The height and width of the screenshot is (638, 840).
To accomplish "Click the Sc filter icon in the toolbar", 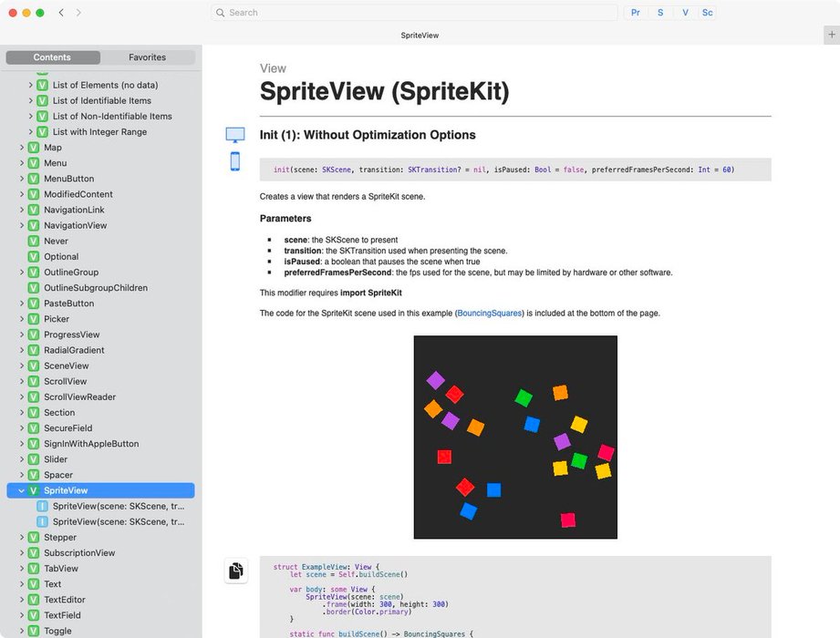I will tap(708, 12).
